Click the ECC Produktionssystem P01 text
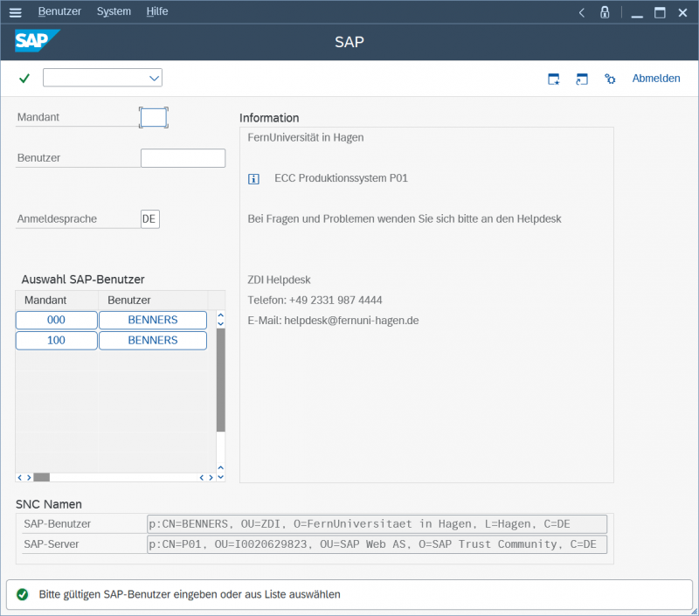The width and height of the screenshot is (699, 616). (341, 178)
